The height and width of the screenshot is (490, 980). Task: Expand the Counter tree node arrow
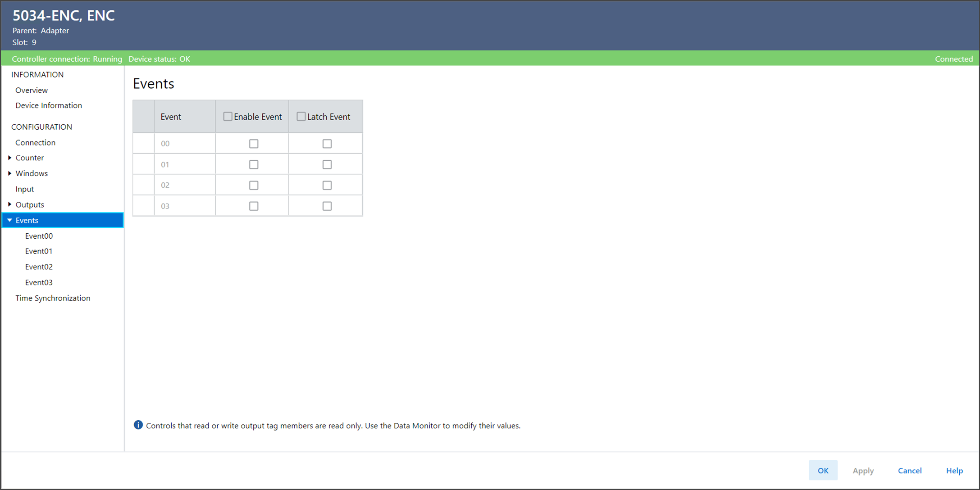pos(9,158)
